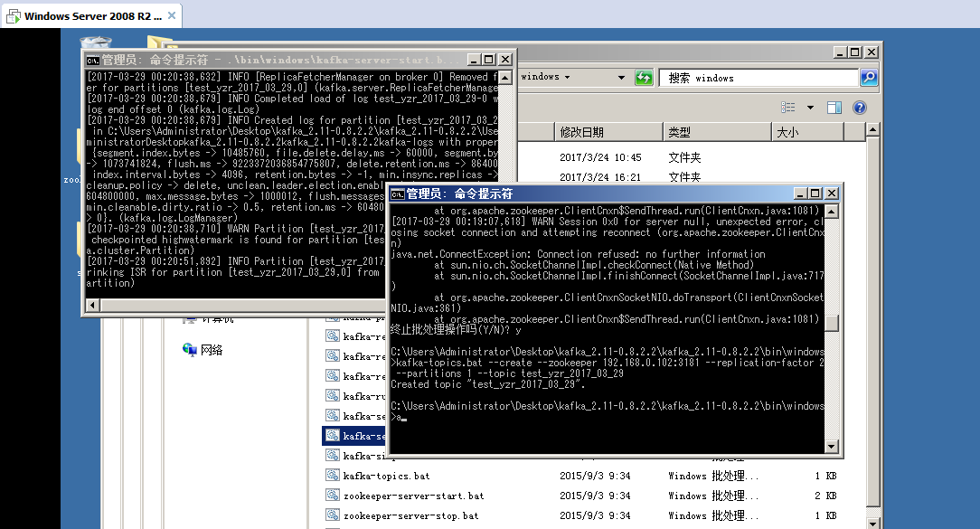Select the Windows Server 2008 R2 VM tab
Image resolution: width=980 pixels, height=529 pixels.
click(92, 16)
